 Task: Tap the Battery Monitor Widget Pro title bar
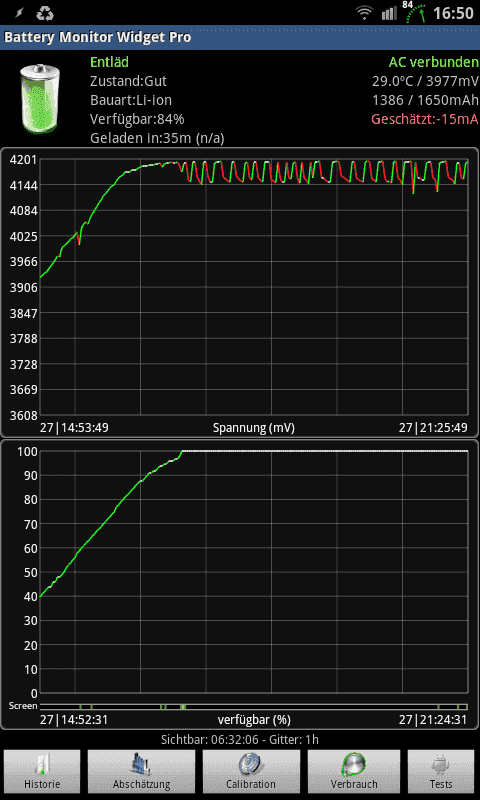pyautogui.click(x=240, y=37)
